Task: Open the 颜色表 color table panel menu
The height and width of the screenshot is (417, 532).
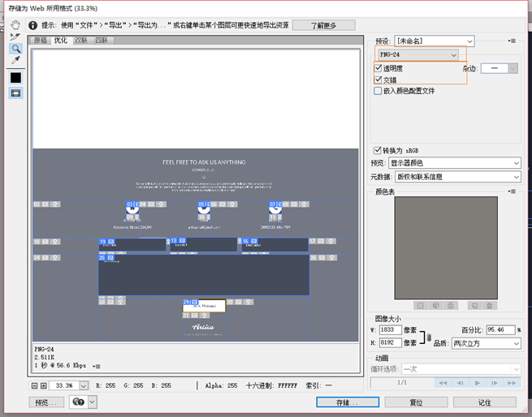Action: point(512,191)
